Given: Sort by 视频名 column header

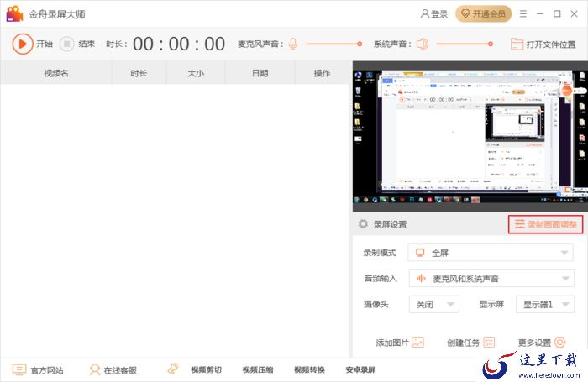Looking at the screenshot, I should point(56,73).
